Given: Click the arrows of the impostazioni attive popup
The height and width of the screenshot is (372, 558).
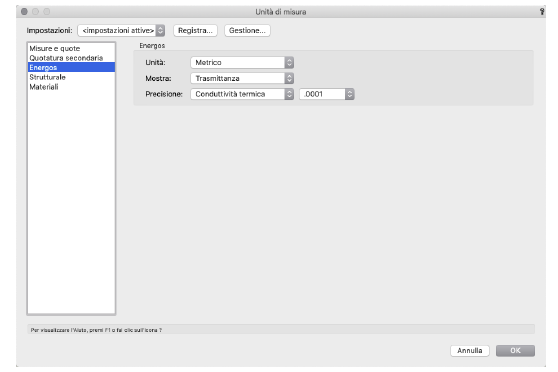Looking at the screenshot, I should pos(160,31).
